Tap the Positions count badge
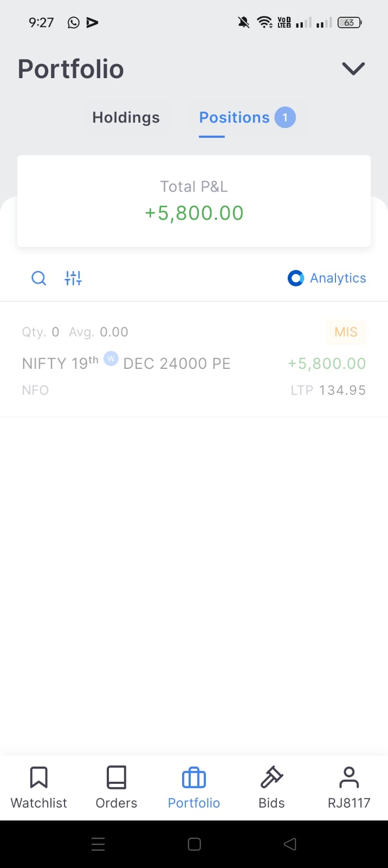Image resolution: width=388 pixels, height=868 pixels. tap(285, 118)
